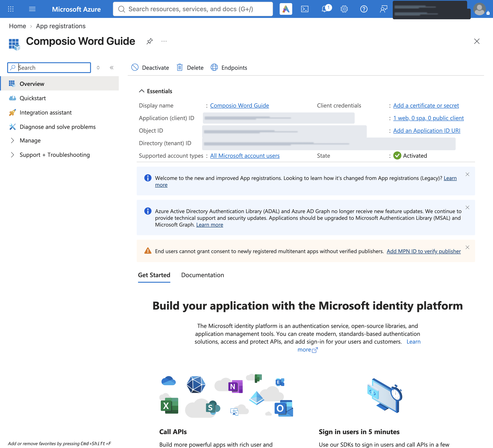Open Endpoints from the toolbar
Viewport: 493px width, 448px height.
[x=229, y=67]
